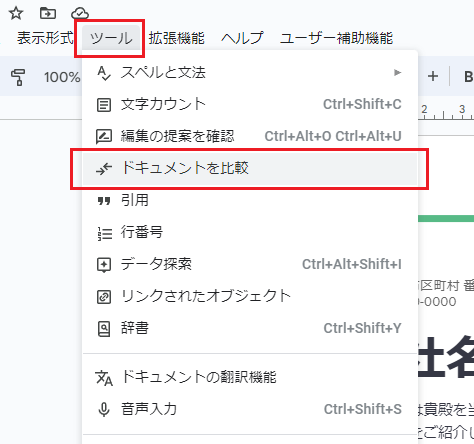Viewport: 474px width, 444px height.
Task: Click the move-to-folder icon
Action: [48, 13]
